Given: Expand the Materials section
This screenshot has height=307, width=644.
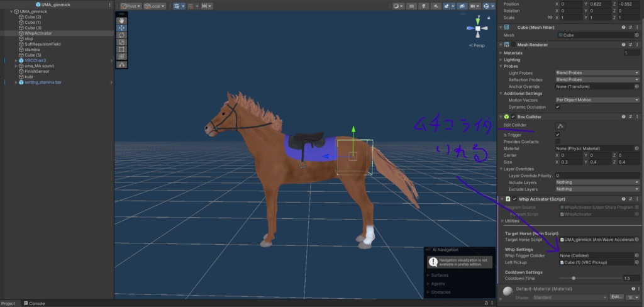Looking at the screenshot, I should tap(501, 53).
